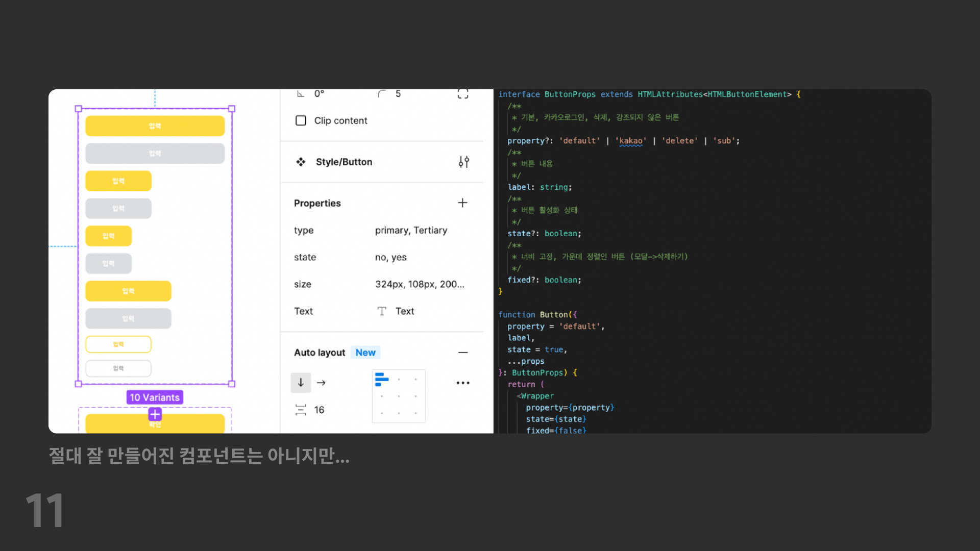Click the New badge beside Auto layout
Screen dimensions: 980x551
point(365,353)
